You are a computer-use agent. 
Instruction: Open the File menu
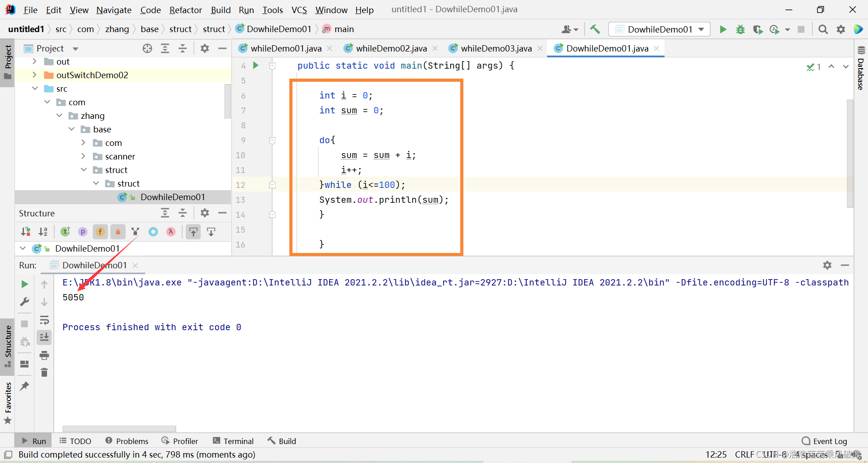tap(30, 10)
